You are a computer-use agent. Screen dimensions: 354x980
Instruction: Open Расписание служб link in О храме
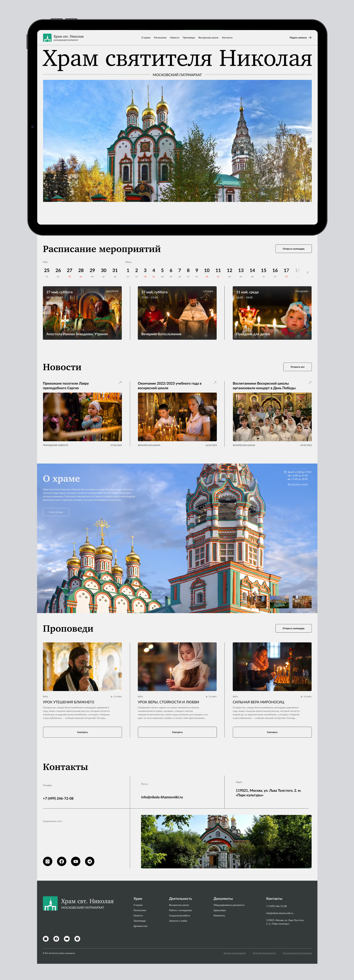pyautogui.click(x=297, y=484)
